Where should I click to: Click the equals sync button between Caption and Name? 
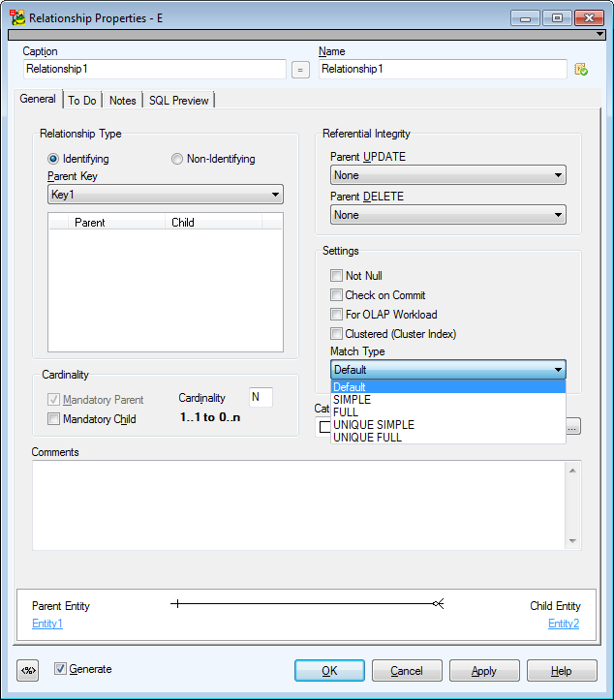300,70
